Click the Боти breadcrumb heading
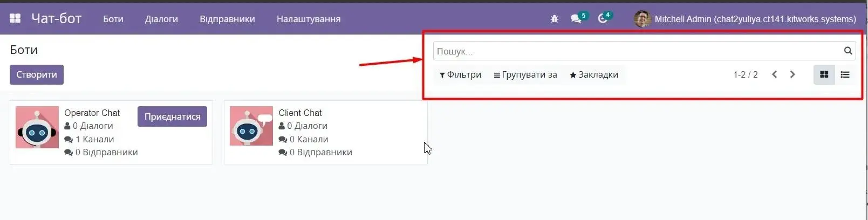Screen dimensions: 868x220 pyautogui.click(x=24, y=50)
